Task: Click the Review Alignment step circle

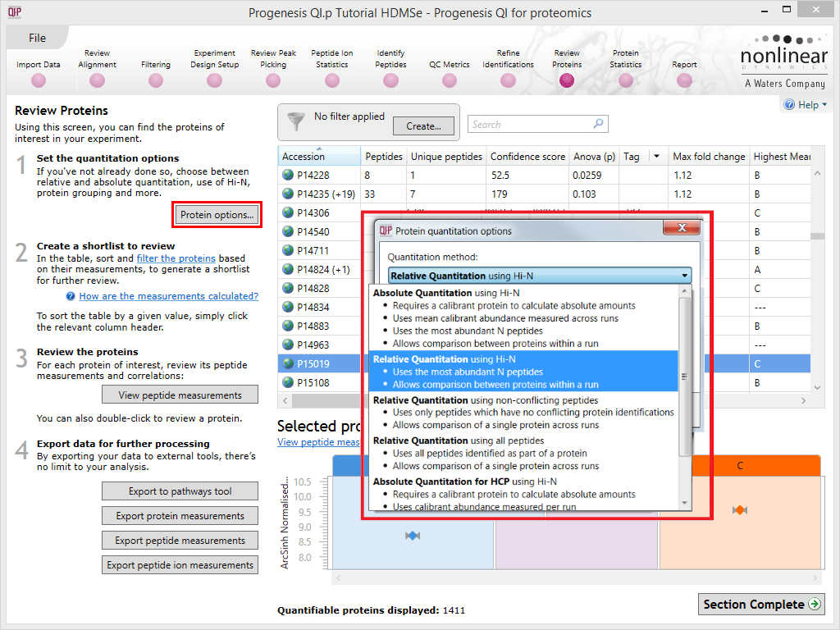Action: point(97,81)
